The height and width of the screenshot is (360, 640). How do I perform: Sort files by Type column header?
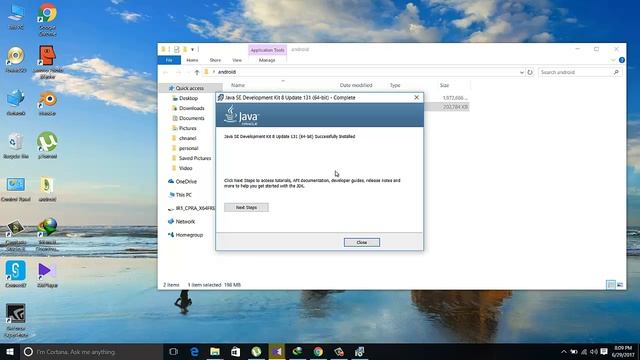(x=395, y=85)
